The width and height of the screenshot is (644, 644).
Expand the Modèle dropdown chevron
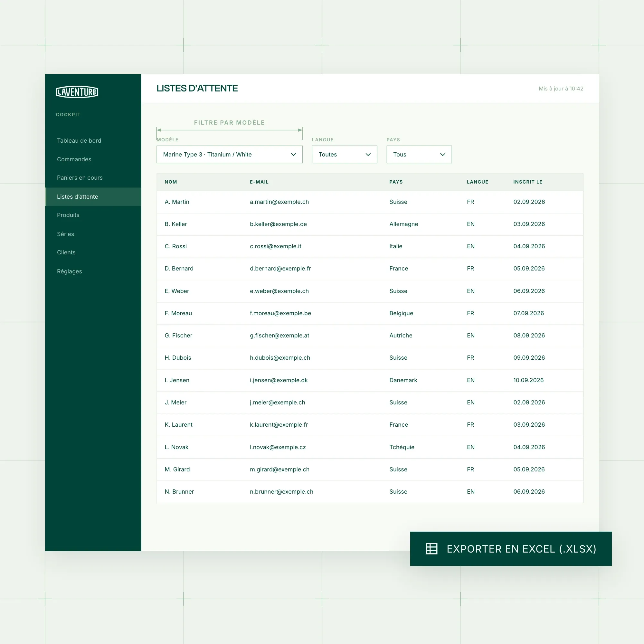[293, 154]
